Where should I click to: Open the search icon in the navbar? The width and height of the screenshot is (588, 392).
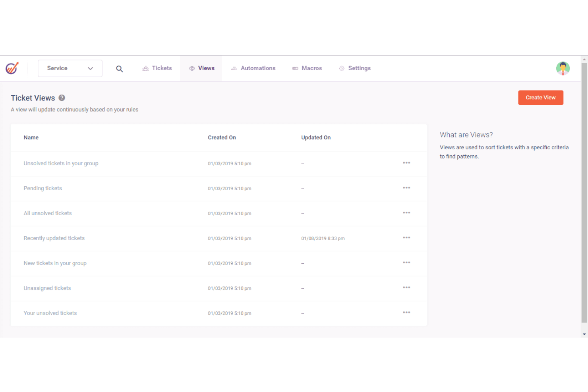(x=119, y=68)
